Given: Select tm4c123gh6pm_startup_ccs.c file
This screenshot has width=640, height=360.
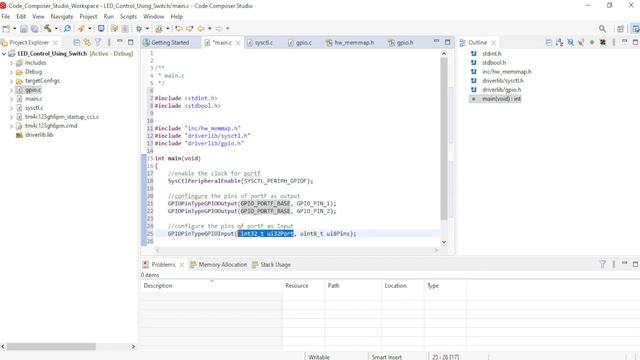Looking at the screenshot, I should pyautogui.click(x=62, y=117).
